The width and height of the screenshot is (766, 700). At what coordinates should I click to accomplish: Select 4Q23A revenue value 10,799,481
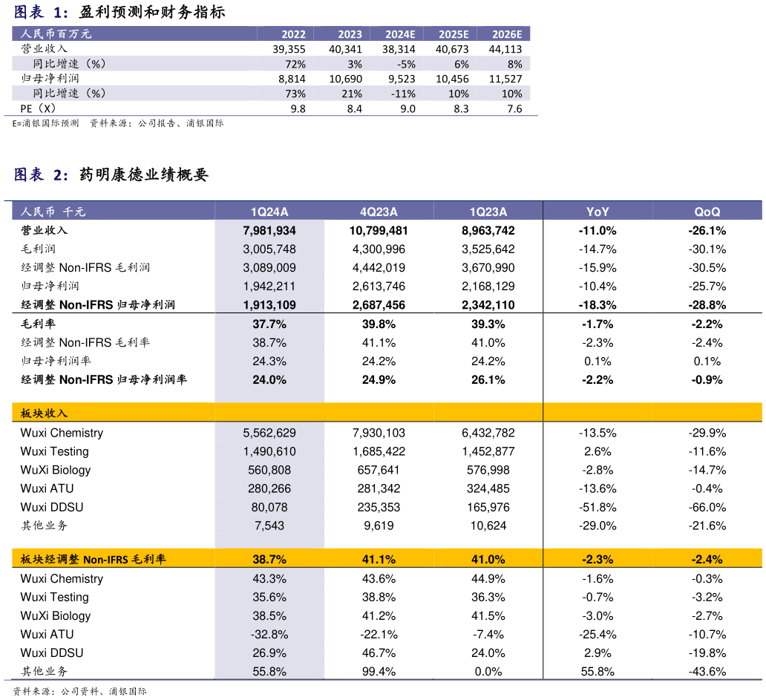[379, 231]
